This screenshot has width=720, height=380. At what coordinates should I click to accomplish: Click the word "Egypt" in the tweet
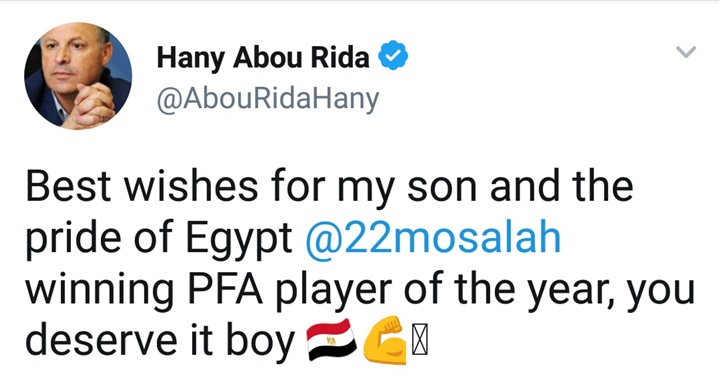239,240
